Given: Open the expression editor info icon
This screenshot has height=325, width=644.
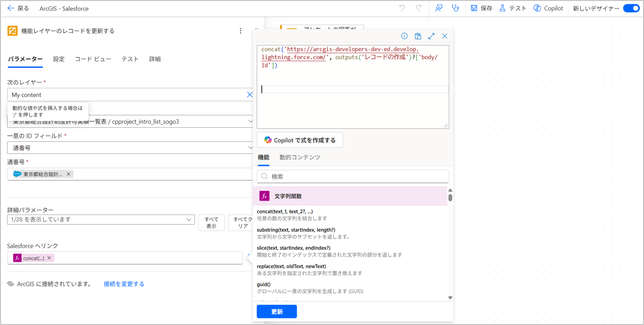Looking at the screenshot, I should [x=404, y=36].
